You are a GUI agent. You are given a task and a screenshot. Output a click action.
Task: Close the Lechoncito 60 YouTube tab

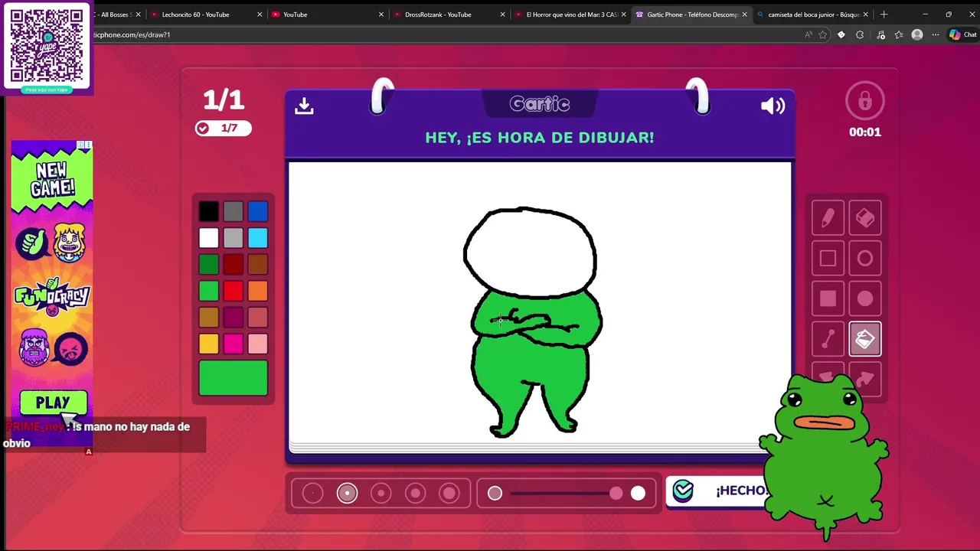[260, 15]
